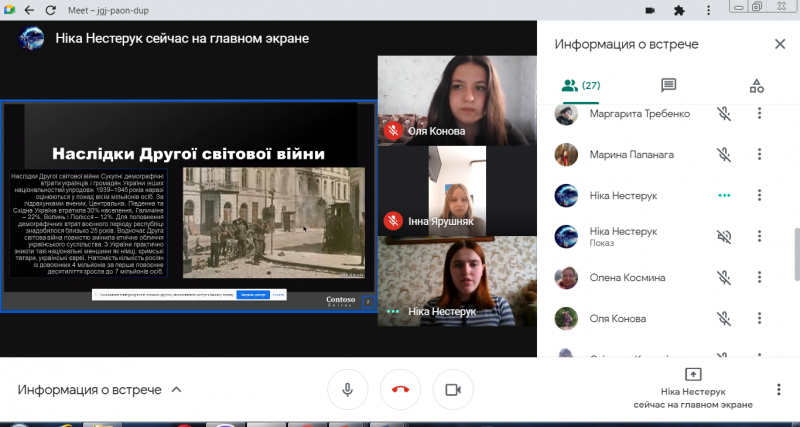Select Оля Конова video tile

(x=457, y=101)
